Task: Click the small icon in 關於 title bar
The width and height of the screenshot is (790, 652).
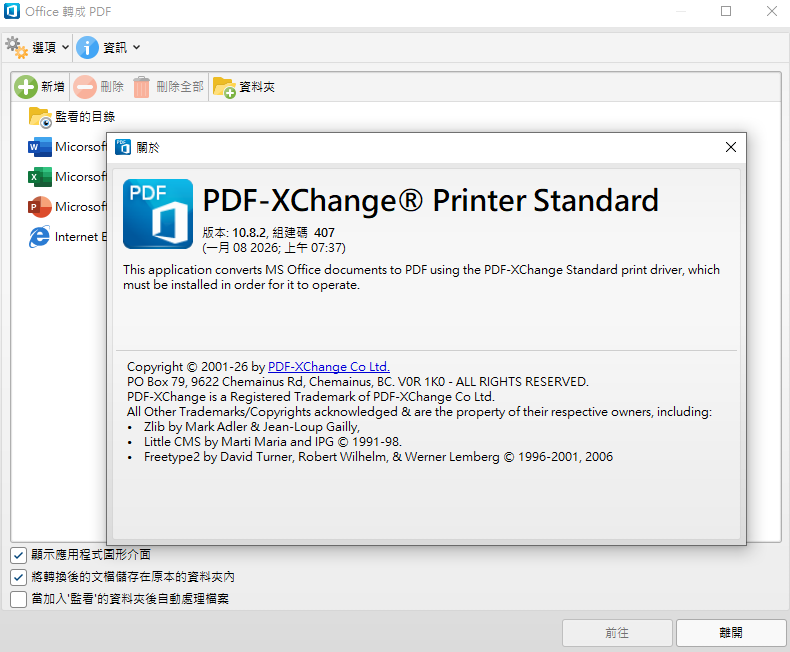Action: tap(123, 147)
